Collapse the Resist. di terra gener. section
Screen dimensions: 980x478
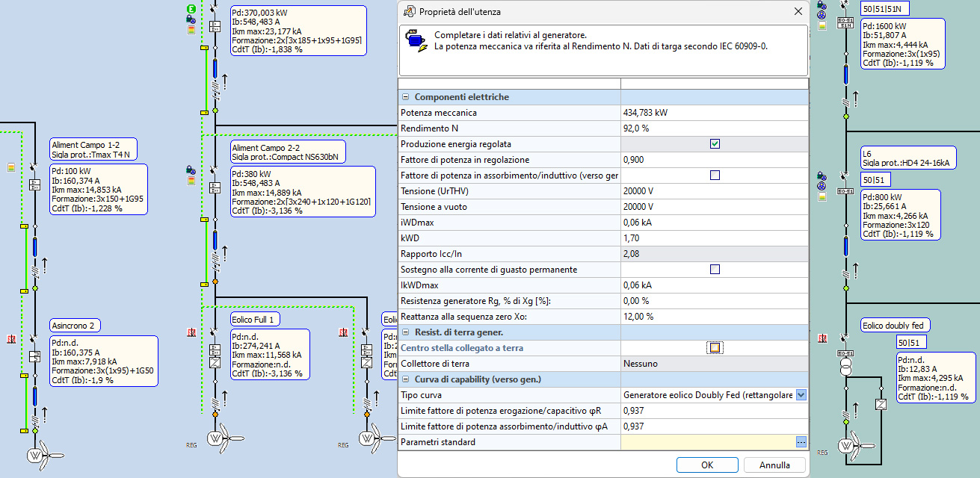[x=406, y=332]
